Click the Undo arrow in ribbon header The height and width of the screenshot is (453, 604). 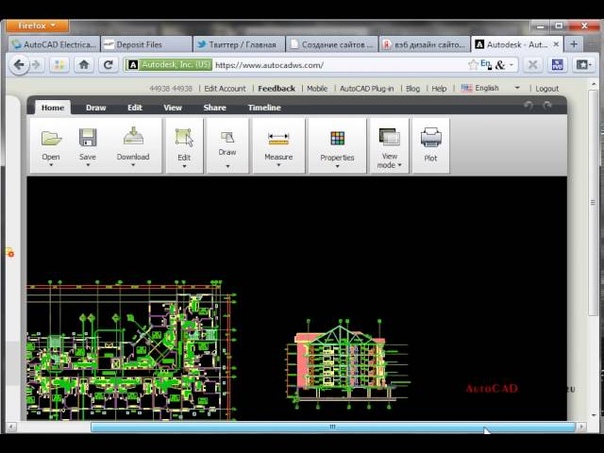pos(528,106)
